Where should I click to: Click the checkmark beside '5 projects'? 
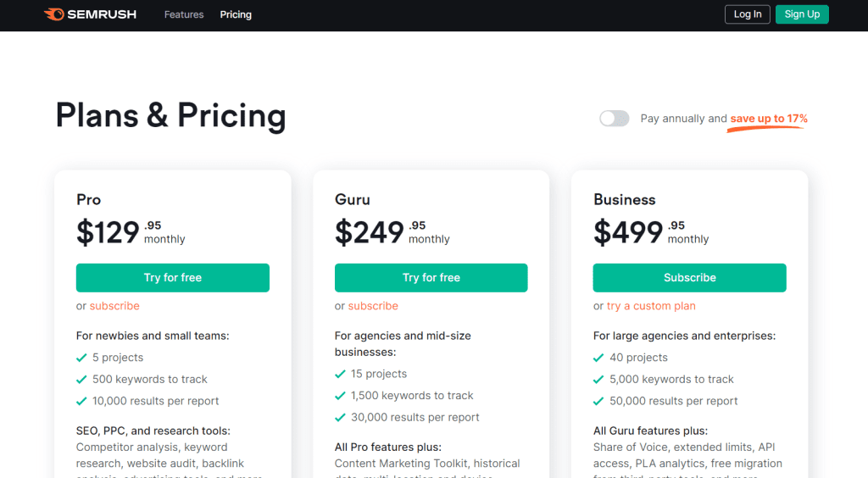pyautogui.click(x=81, y=358)
